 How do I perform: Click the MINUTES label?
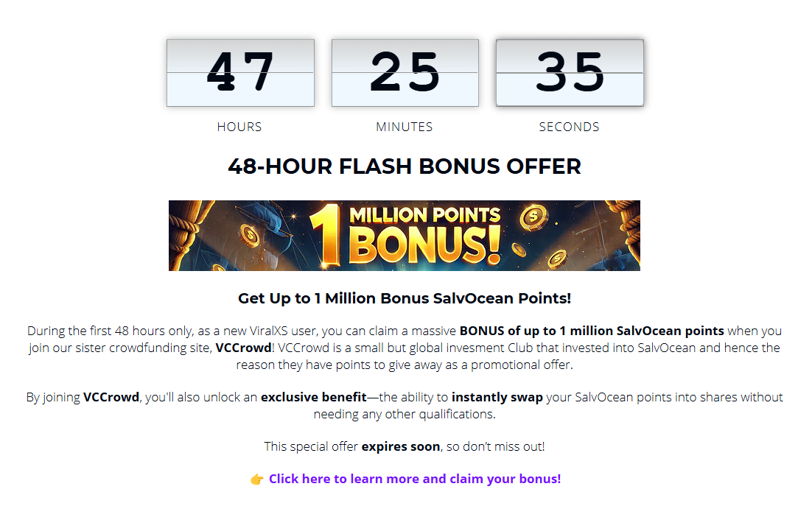pyautogui.click(x=405, y=127)
